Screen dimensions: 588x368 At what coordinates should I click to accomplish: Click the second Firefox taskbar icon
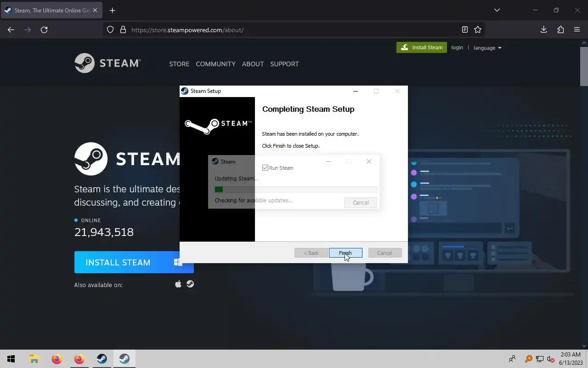point(79,359)
